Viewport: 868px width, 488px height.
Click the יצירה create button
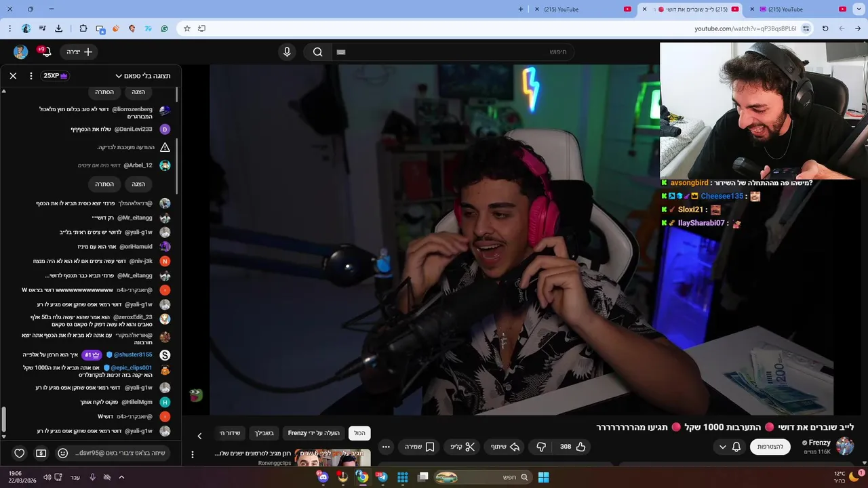(x=79, y=52)
